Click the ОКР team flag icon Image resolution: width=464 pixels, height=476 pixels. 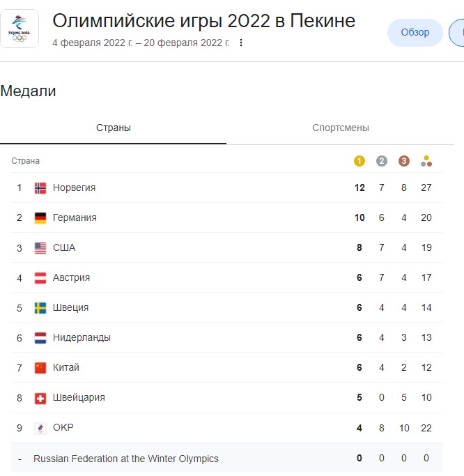tap(40, 428)
